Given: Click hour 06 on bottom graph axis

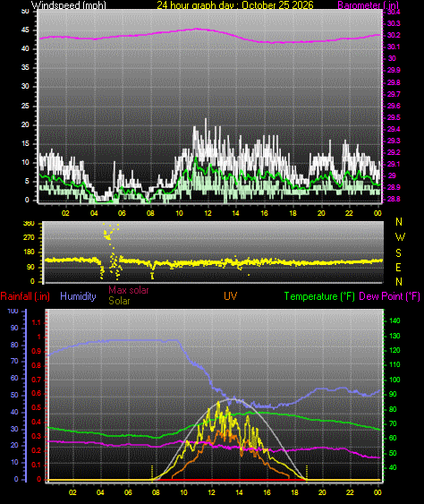Looking at the screenshot, I should click(x=128, y=492).
